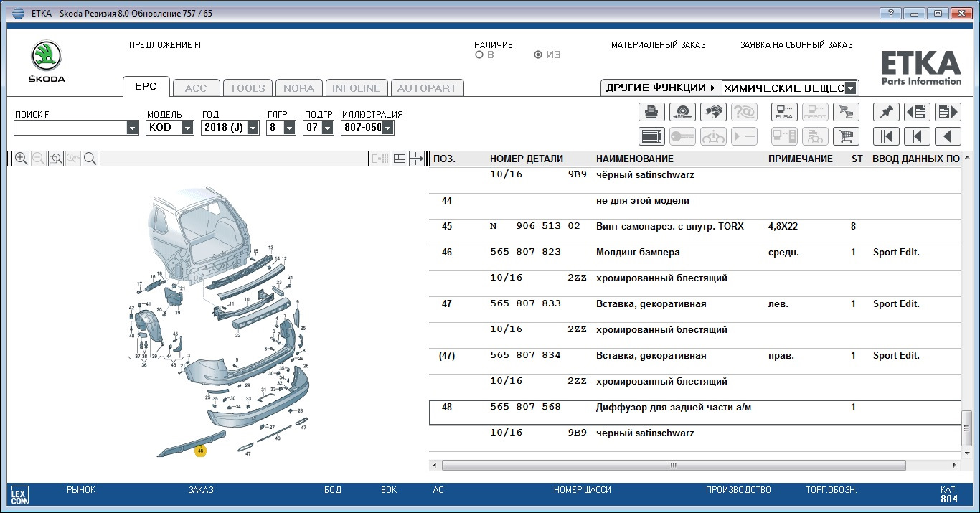Open the ХИМИЧЕСКИЕ ВЕЩЕСТВА dropdown
Viewport: 980px width, 513px height.
click(850, 88)
